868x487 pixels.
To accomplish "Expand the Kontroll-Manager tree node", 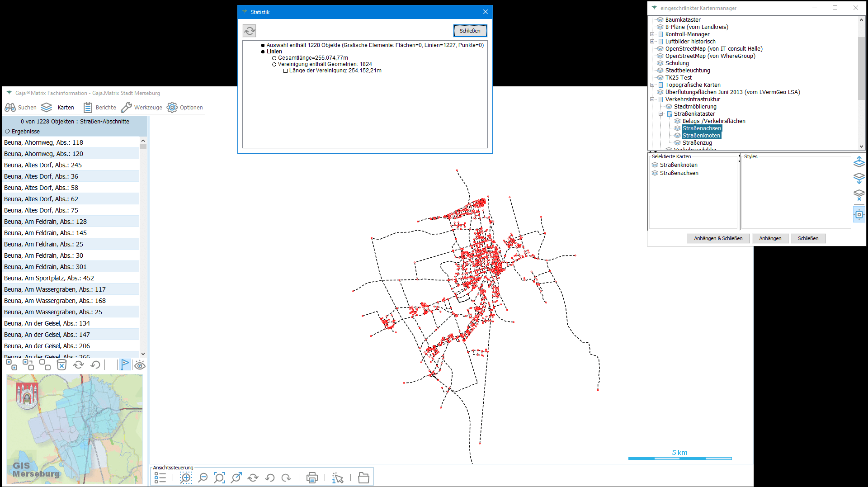I will coord(652,34).
